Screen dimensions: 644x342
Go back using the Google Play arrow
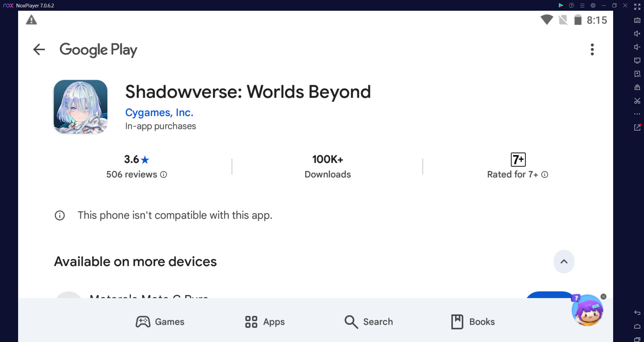pos(39,50)
